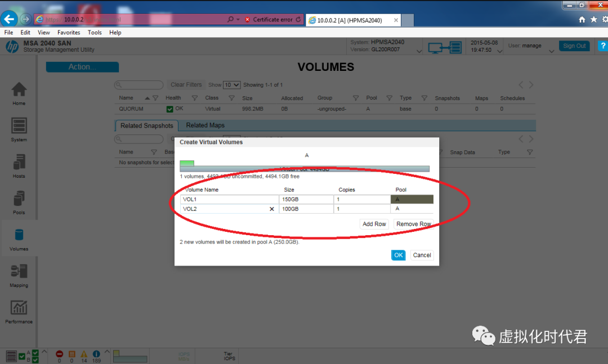Click the VOL1 volume name field
The height and width of the screenshot is (364, 608).
(x=230, y=199)
